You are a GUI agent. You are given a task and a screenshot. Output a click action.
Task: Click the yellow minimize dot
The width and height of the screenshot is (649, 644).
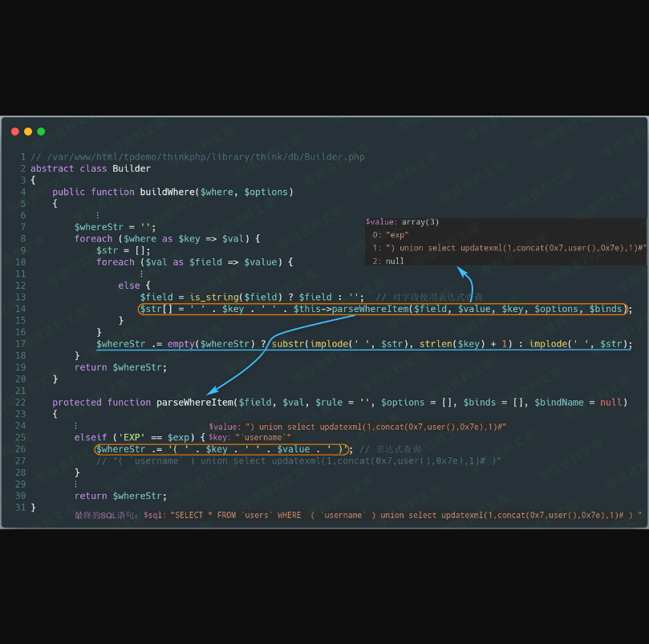pyautogui.click(x=28, y=132)
